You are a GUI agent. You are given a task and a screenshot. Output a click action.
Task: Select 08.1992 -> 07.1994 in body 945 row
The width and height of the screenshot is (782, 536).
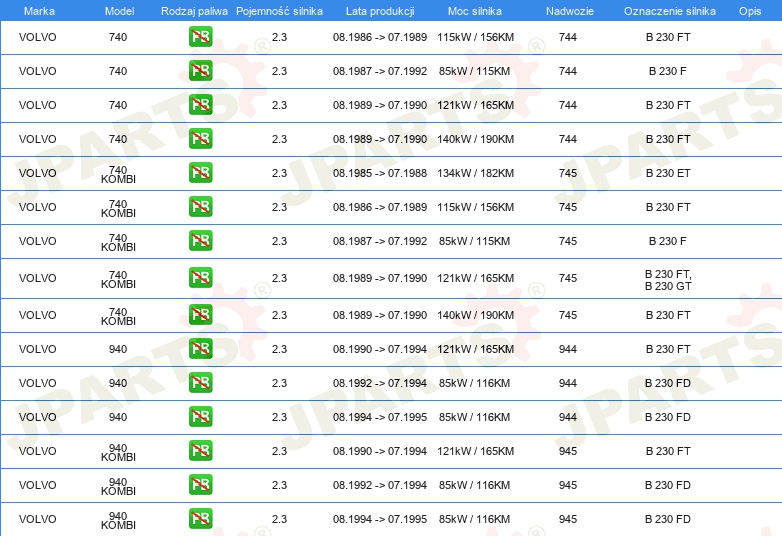pyautogui.click(x=380, y=485)
